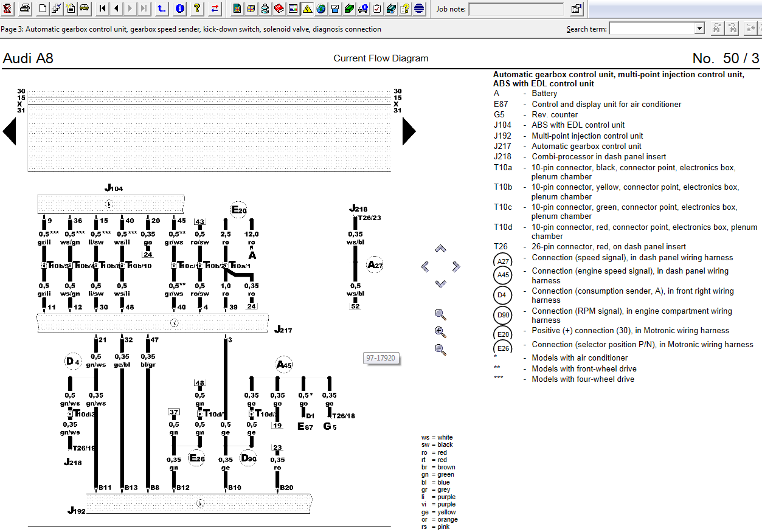Pan diagram down with down chevron
The height and width of the screenshot is (532, 762).
point(441,284)
